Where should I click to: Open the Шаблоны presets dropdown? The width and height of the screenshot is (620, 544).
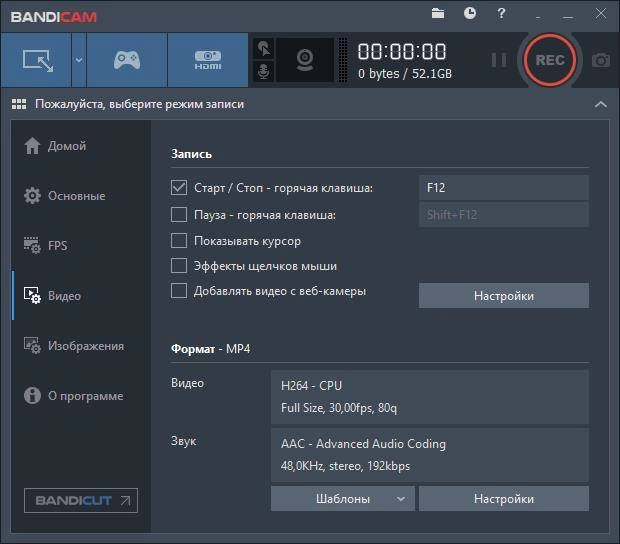coord(343,499)
